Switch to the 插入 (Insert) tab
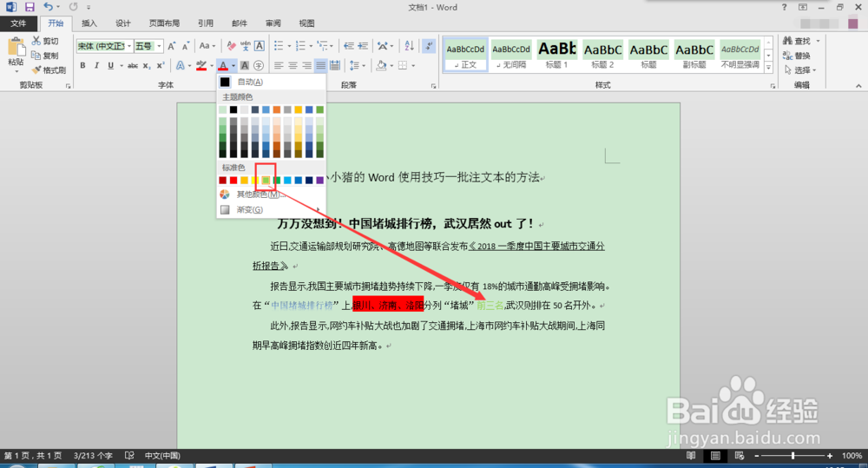Image resolution: width=868 pixels, height=468 pixels. click(x=89, y=23)
